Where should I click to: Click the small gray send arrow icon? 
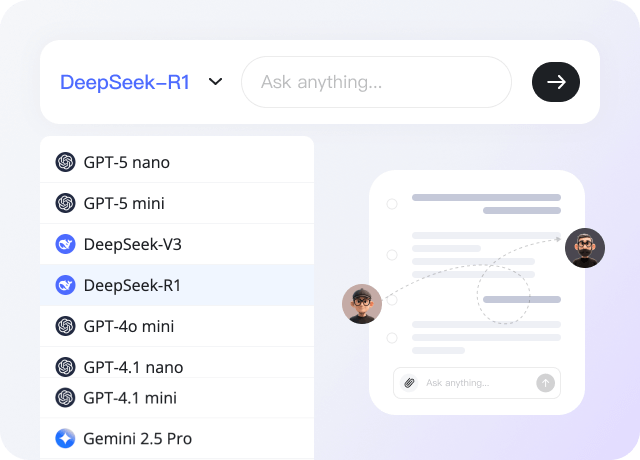(545, 383)
